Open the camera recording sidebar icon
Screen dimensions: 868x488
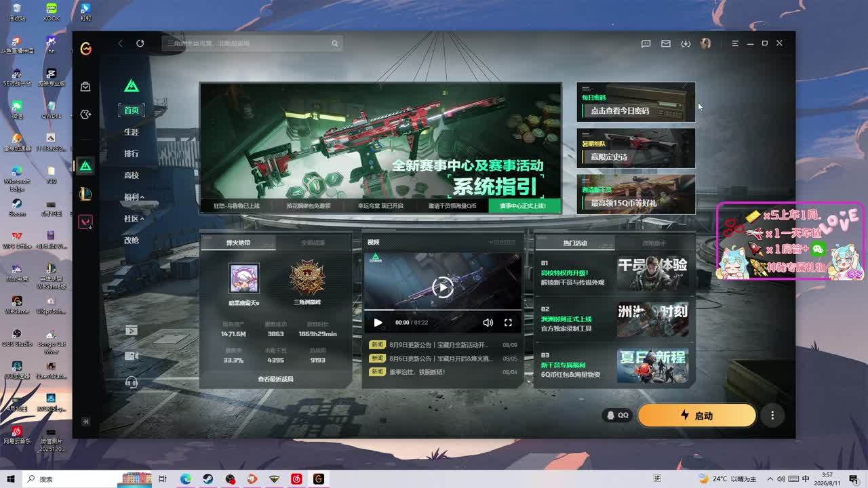(132, 356)
